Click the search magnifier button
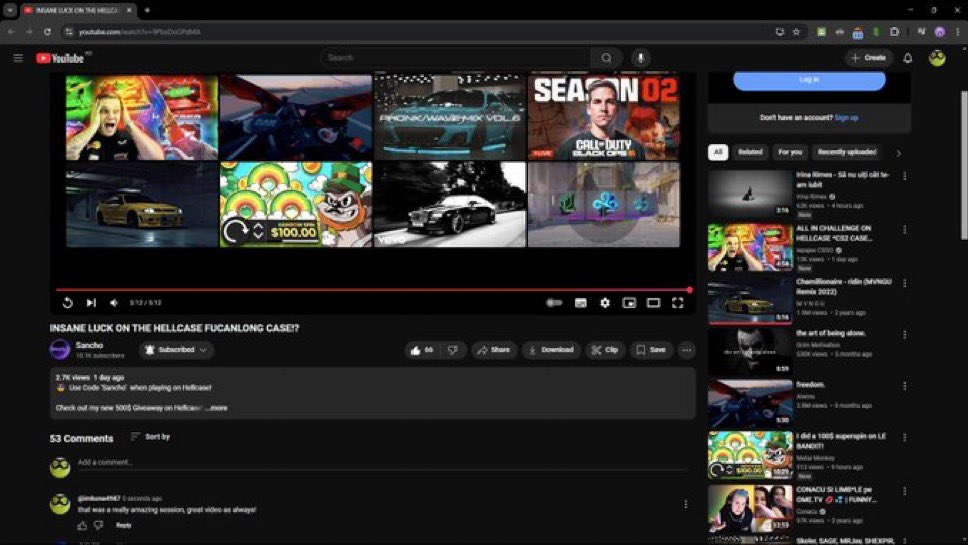The image size is (968, 545). point(606,58)
